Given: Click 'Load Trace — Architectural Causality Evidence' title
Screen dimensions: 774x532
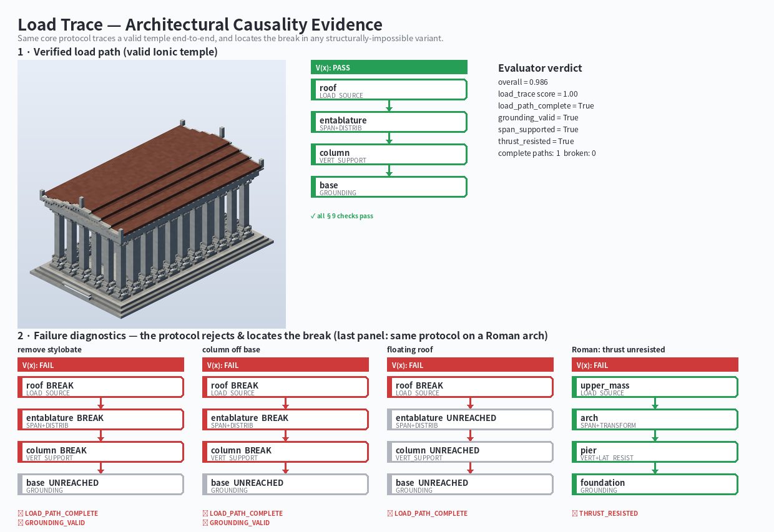Looking at the screenshot, I should pos(200,24).
